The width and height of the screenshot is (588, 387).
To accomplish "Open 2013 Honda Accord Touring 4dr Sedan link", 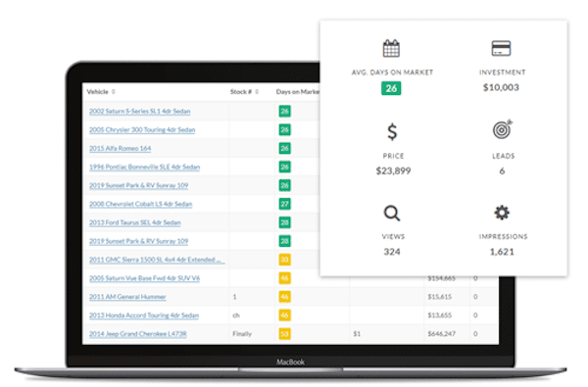I will coord(144,315).
